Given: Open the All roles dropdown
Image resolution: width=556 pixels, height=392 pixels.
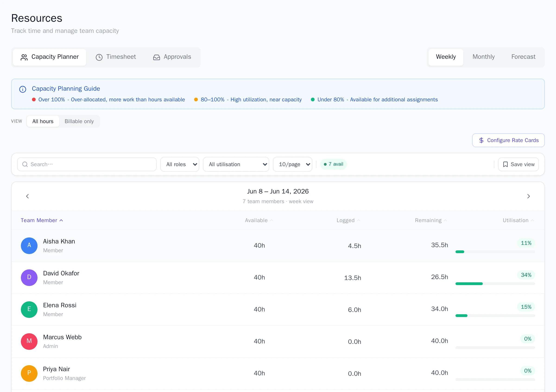Looking at the screenshot, I should point(180,164).
